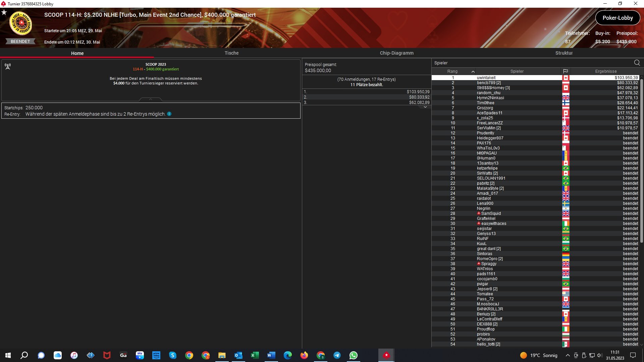Select player FreeLancerZZ
Viewport: 644px width, 362px height.
point(535,123)
